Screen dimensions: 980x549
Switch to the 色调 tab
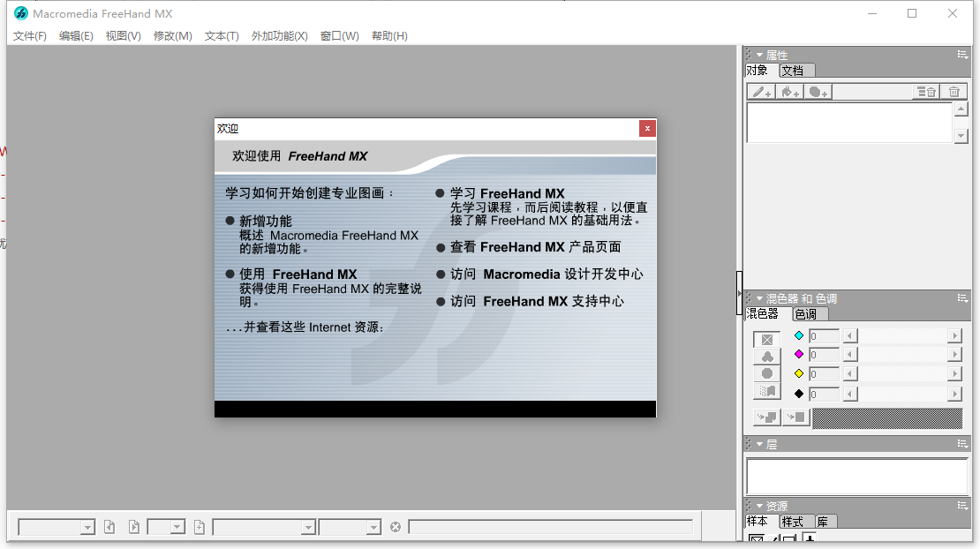pos(810,314)
